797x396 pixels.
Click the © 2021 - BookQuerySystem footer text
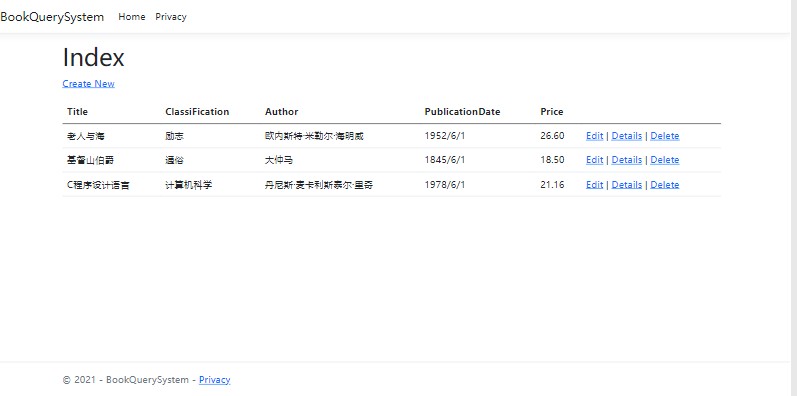point(126,380)
